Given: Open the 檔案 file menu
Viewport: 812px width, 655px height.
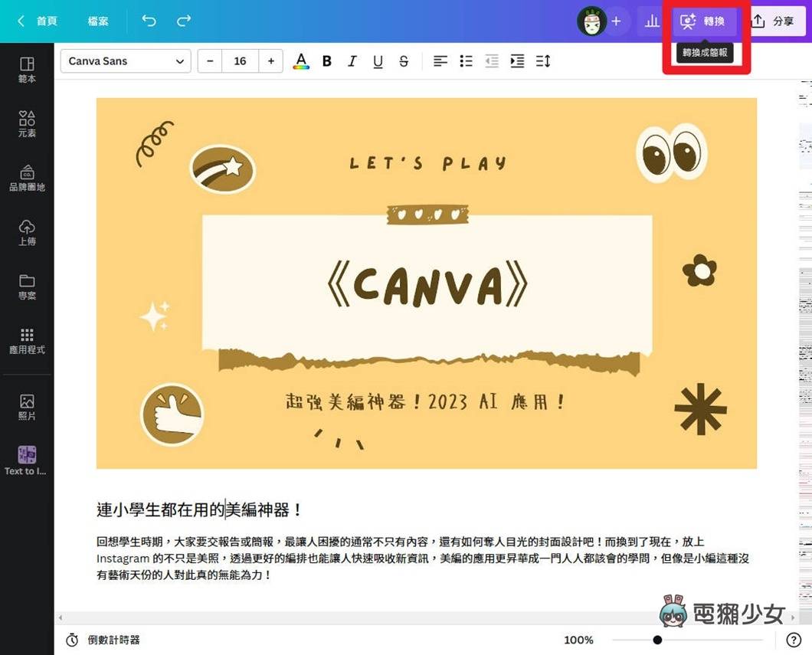Looking at the screenshot, I should (97, 21).
